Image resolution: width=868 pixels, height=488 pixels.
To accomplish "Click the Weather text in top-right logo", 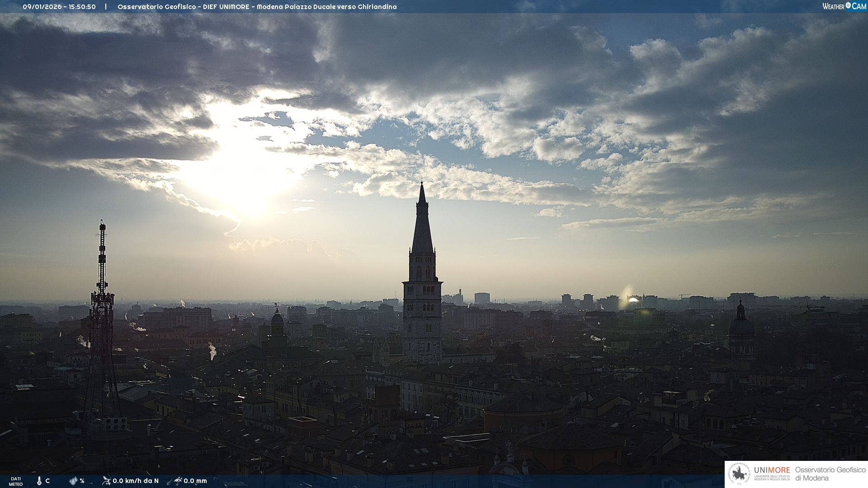I will 833,6.
